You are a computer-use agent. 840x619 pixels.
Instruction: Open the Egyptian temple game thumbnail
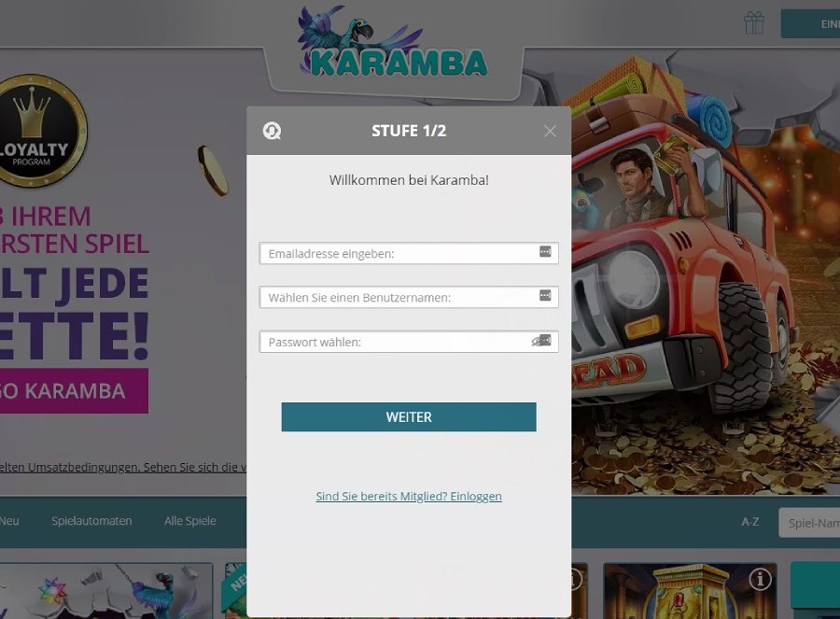pyautogui.click(x=690, y=591)
